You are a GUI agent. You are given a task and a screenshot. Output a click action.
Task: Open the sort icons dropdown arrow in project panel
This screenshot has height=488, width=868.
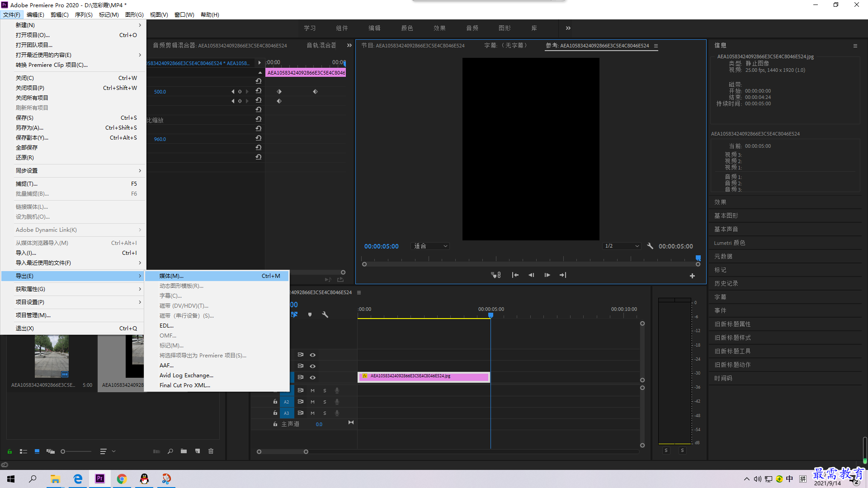tap(113, 451)
